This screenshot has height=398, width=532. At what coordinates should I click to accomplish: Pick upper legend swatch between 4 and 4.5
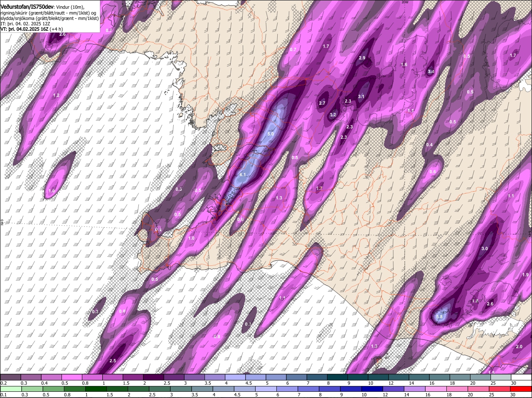[235, 377]
